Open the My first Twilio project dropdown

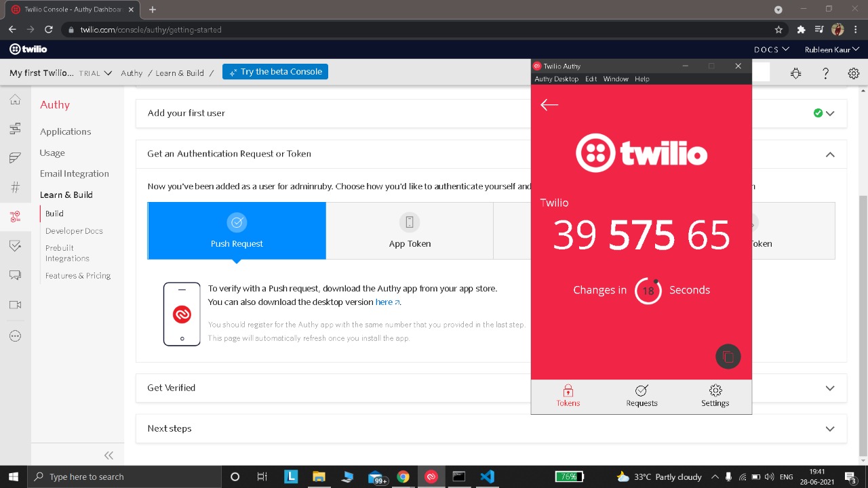60,73
